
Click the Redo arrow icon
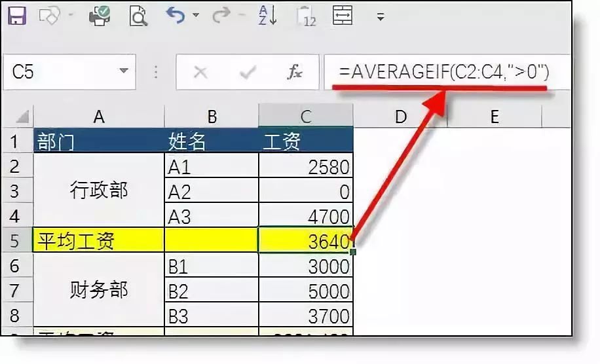pyautogui.click(x=221, y=15)
